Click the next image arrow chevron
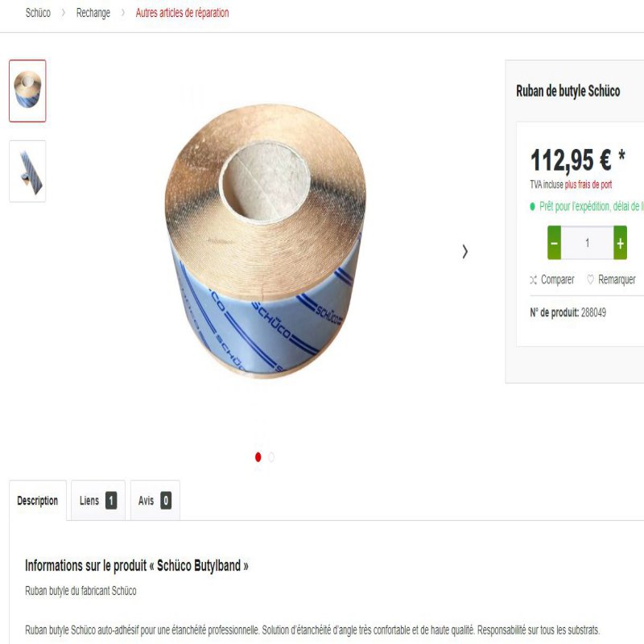The width and height of the screenshot is (644, 644). 465,251
